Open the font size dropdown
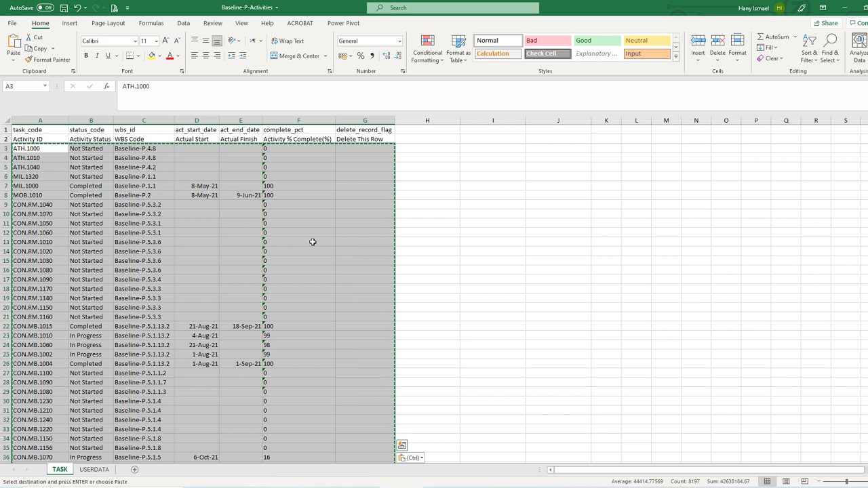 pos(156,41)
